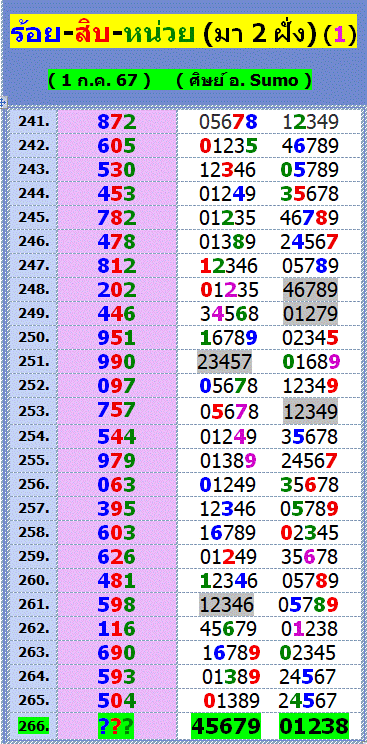Click the table move handle icon
The height and width of the screenshot is (744, 367).
pos(2,101)
